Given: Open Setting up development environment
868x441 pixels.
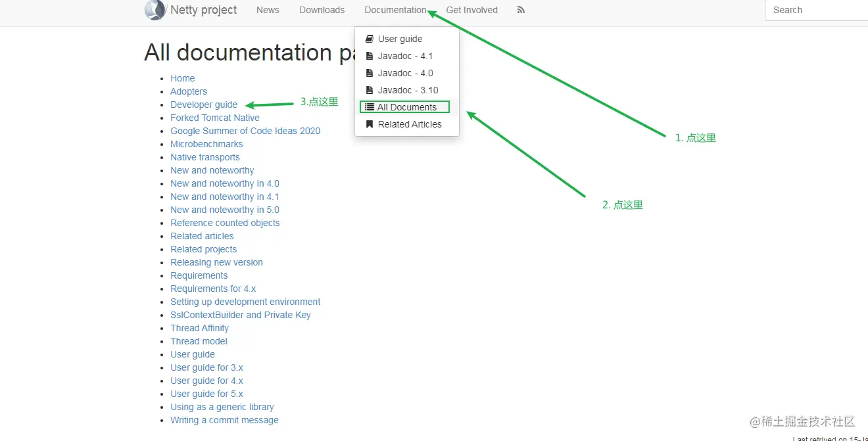Looking at the screenshot, I should pos(245,302).
